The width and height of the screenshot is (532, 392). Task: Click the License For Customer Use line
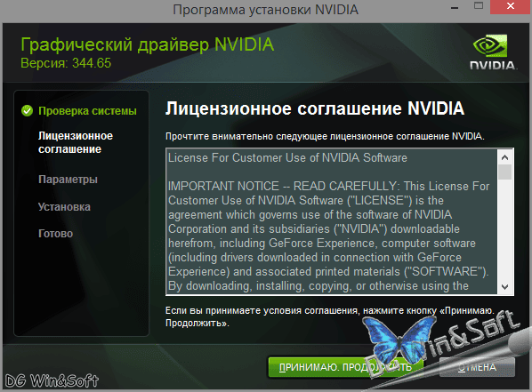point(287,157)
